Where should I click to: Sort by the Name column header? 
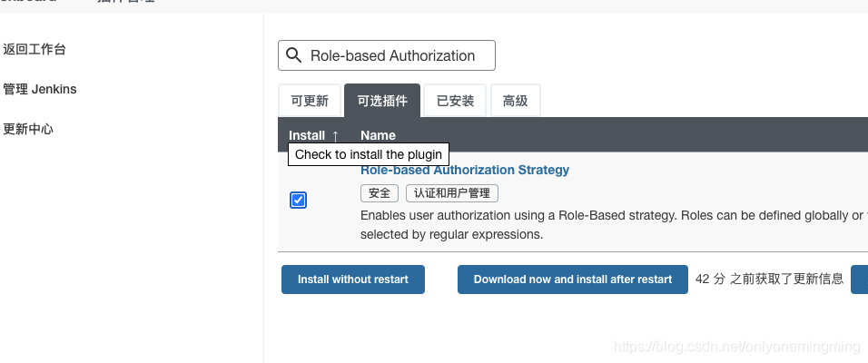click(x=378, y=135)
